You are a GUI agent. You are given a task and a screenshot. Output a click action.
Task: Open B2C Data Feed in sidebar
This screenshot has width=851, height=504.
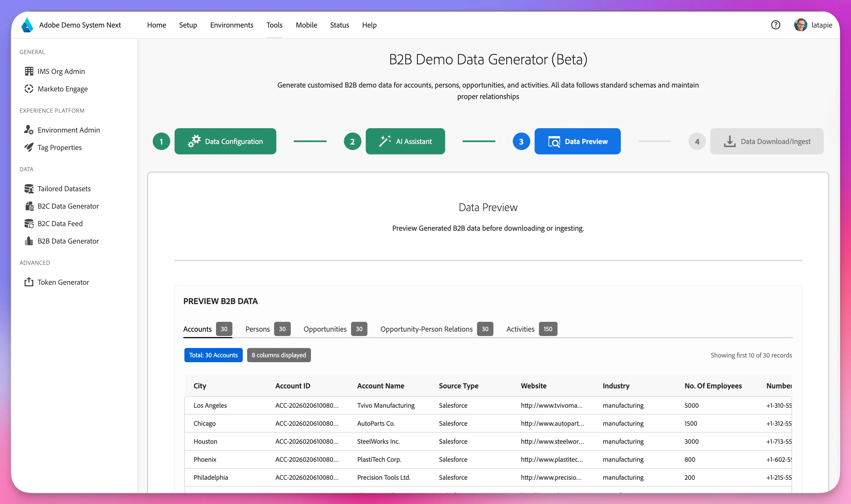[x=60, y=223]
